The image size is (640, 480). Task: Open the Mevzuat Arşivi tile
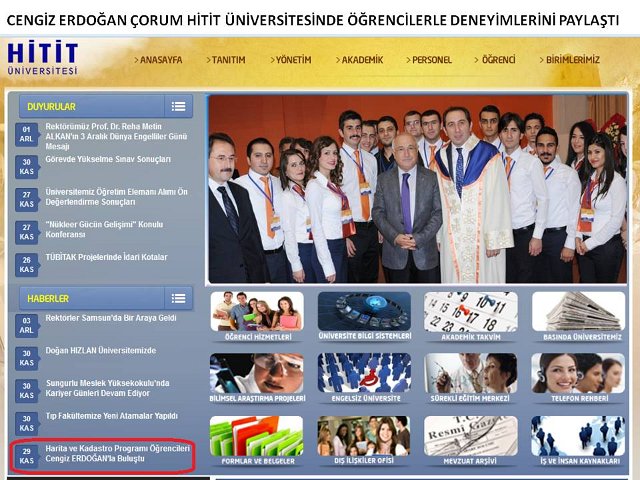[x=471, y=440]
